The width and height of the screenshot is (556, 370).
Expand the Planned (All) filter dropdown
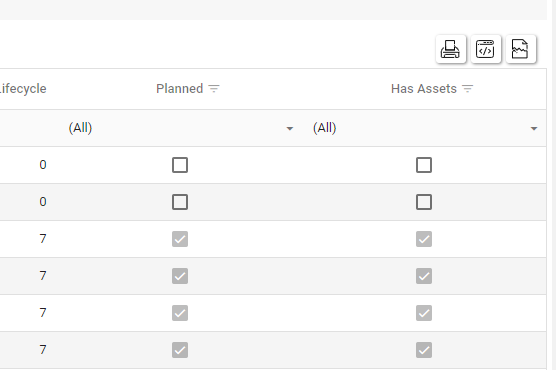tap(290, 128)
